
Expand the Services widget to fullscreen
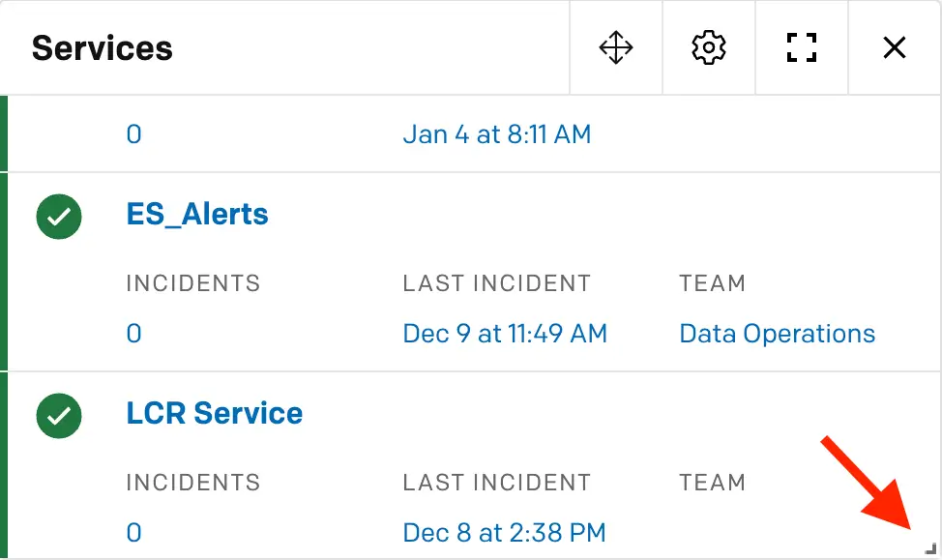802,47
